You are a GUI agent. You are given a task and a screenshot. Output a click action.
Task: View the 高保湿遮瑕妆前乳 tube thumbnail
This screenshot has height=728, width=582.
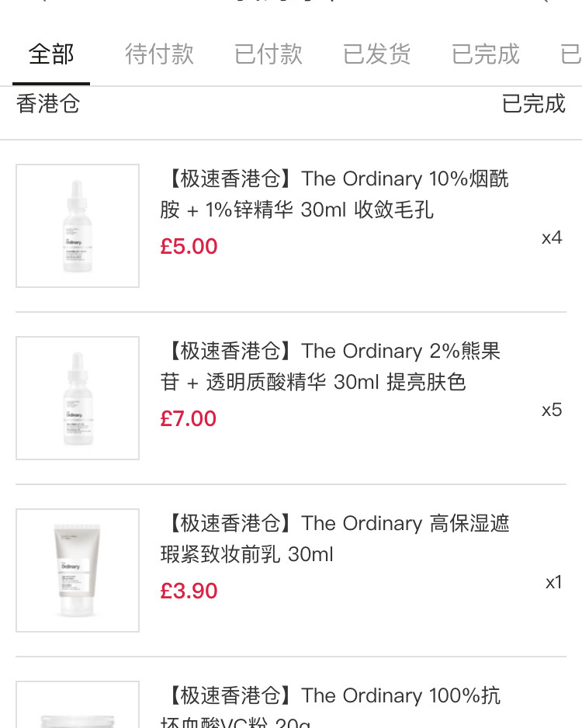click(78, 570)
